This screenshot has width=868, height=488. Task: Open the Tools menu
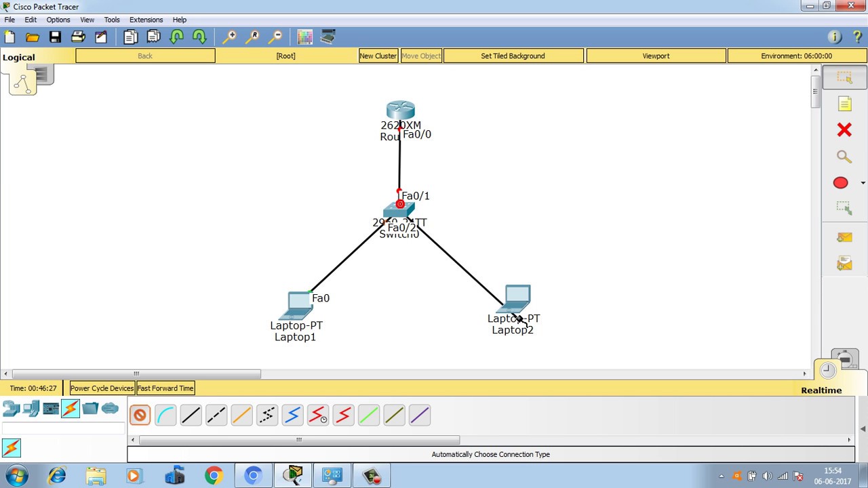click(x=112, y=20)
